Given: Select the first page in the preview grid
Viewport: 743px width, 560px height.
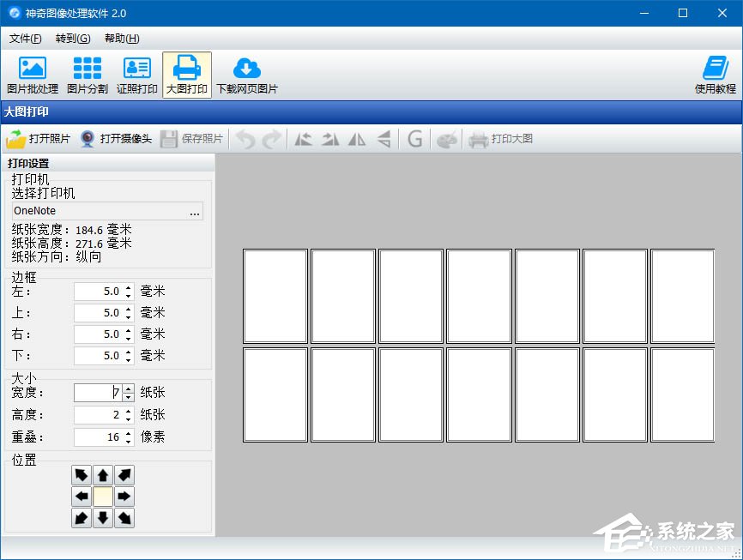Looking at the screenshot, I should pyautogui.click(x=275, y=296).
